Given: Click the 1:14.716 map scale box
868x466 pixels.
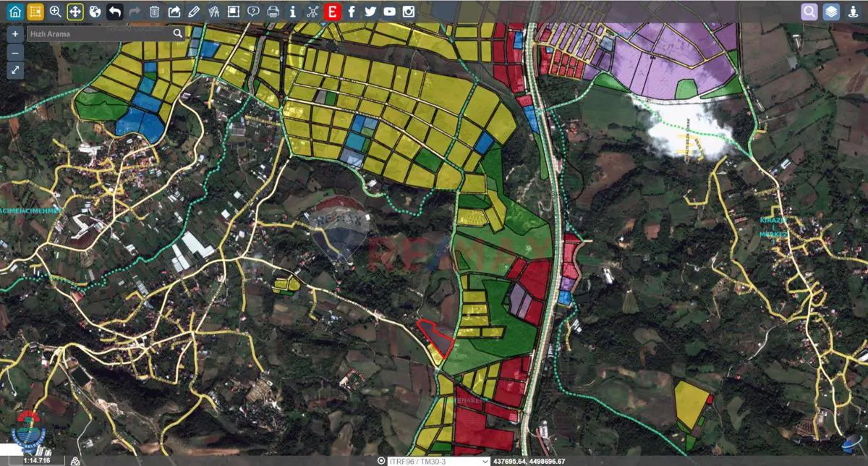Looking at the screenshot, I should coord(36,461).
